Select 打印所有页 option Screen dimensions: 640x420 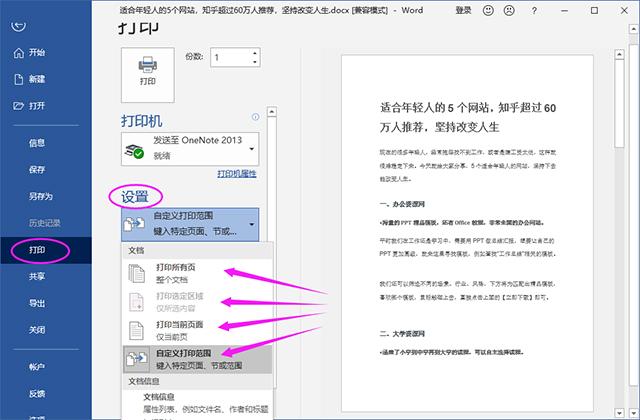[x=198, y=273]
